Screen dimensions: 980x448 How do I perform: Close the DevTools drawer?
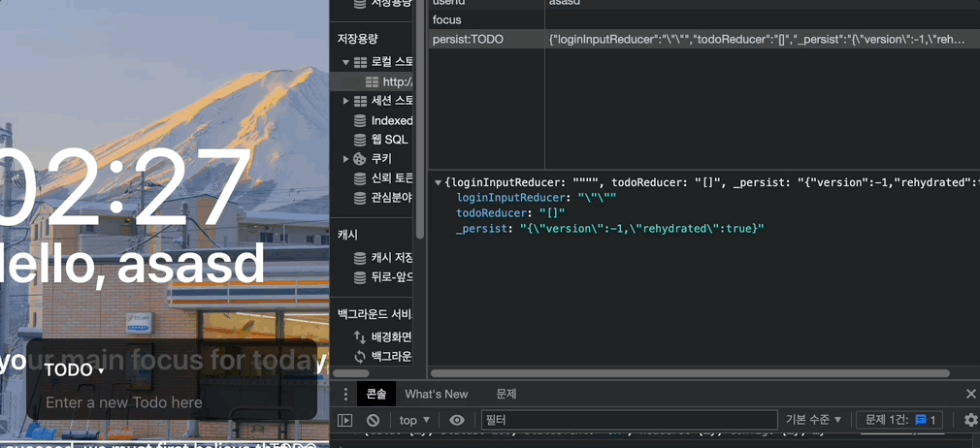coord(970,394)
